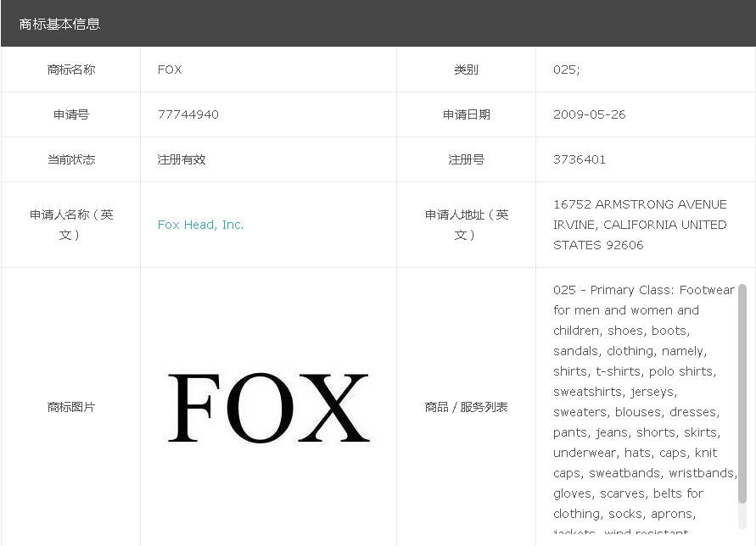The width and height of the screenshot is (756, 546).
Task: Click the address line 16752 ARMSTRONG AVENUE
Action: point(640,204)
